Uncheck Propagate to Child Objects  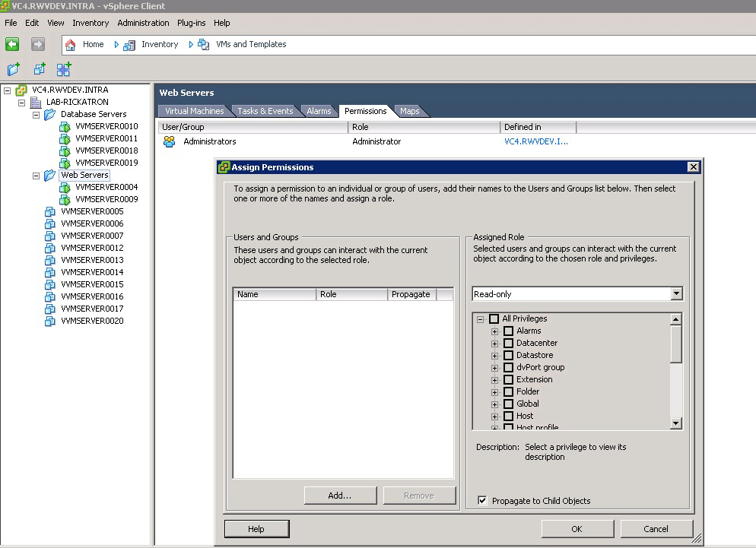tap(482, 500)
